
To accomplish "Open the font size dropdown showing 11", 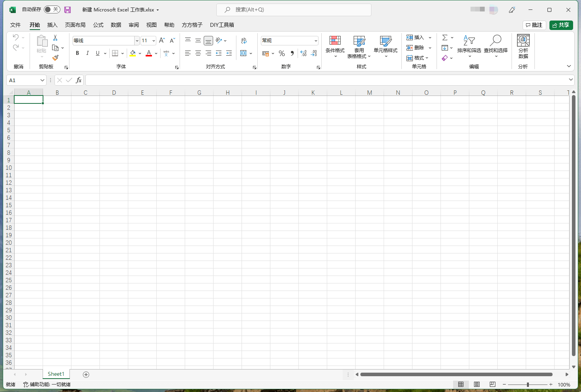I will (x=154, y=41).
